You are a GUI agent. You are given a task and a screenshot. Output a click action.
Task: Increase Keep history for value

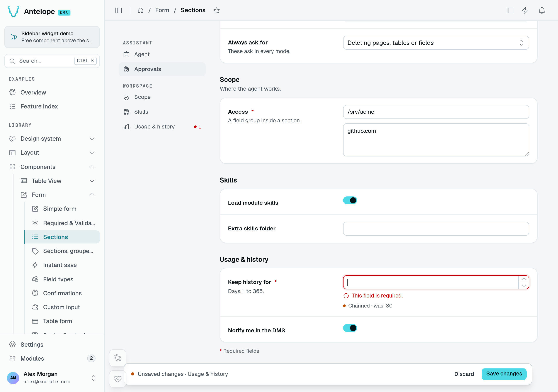coord(524,279)
